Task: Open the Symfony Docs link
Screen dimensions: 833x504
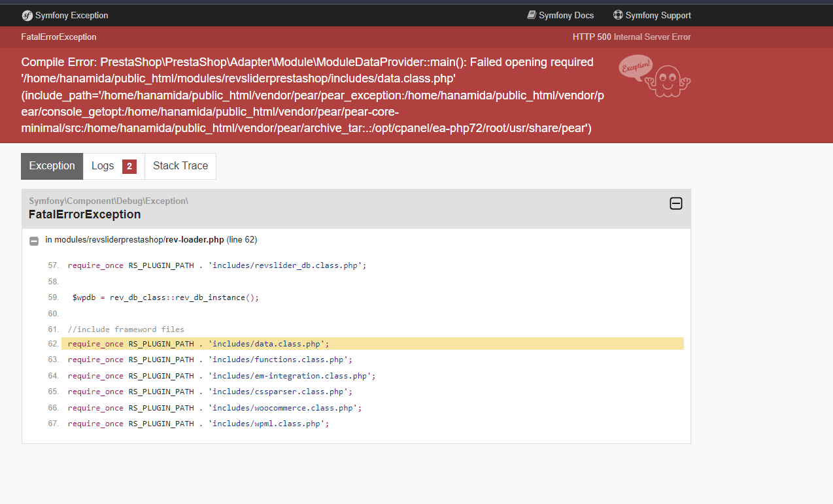Action: click(560, 15)
